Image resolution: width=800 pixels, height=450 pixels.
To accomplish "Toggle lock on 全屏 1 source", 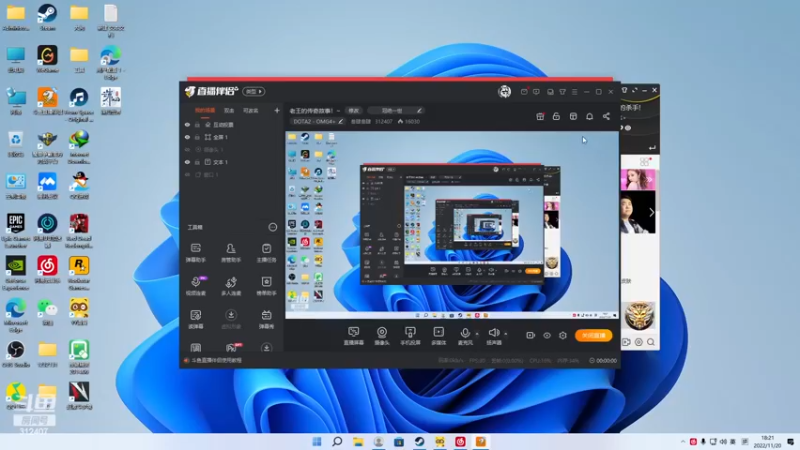I will click(x=197, y=137).
